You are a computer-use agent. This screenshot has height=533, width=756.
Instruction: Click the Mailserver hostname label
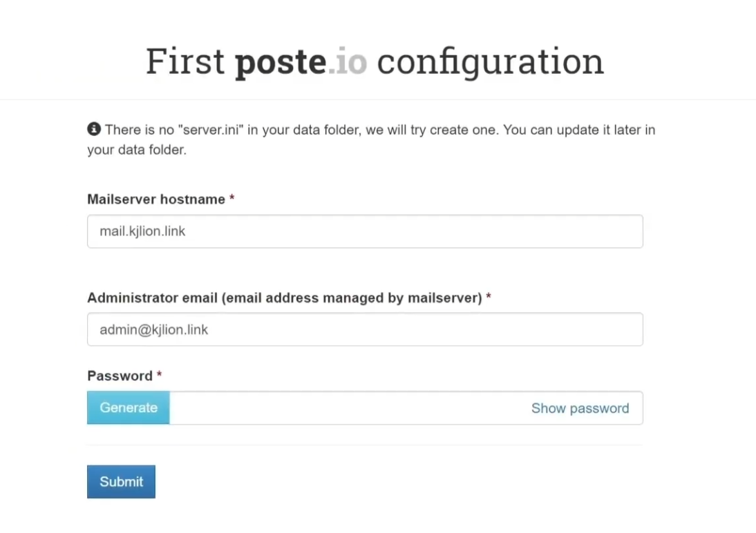156,199
